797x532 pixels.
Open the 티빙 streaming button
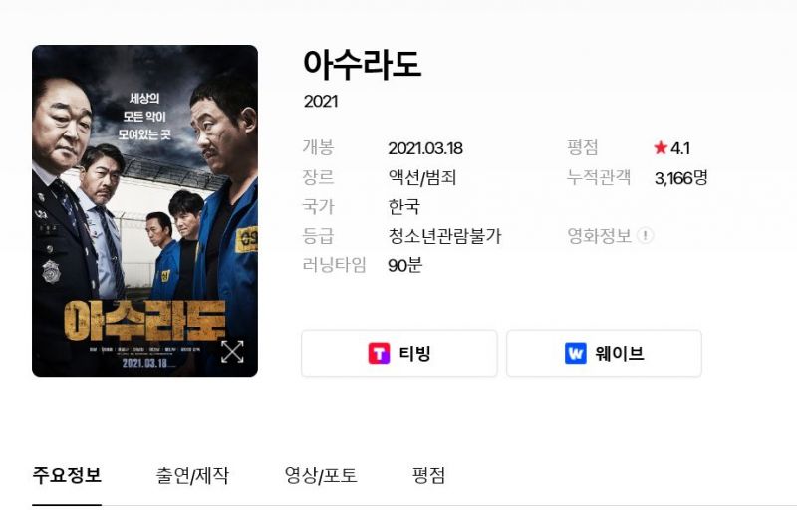(x=399, y=353)
